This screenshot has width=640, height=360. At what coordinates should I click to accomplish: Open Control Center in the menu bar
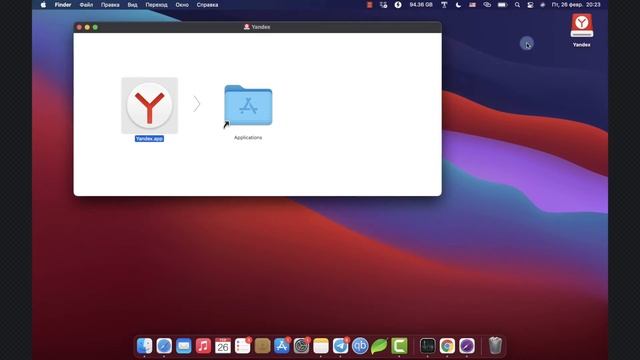530,5
